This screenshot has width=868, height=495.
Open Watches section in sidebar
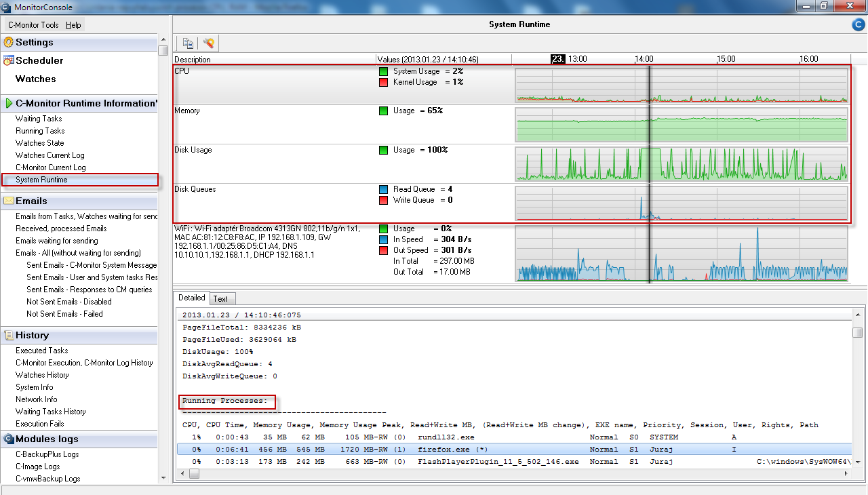(x=36, y=79)
